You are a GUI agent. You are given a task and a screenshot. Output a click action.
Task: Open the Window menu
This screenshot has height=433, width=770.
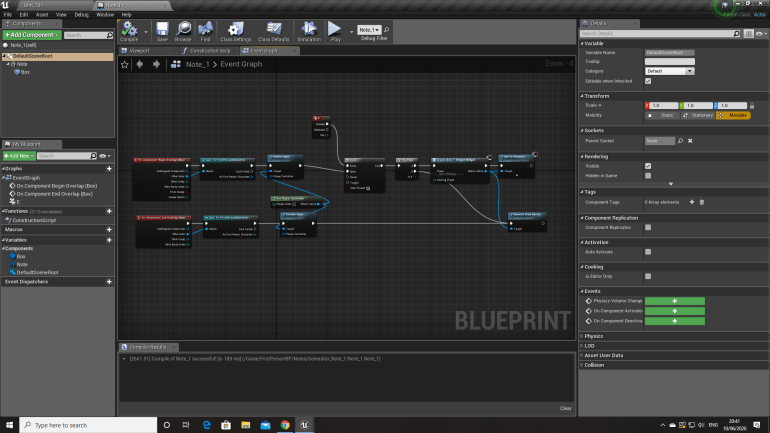pyautogui.click(x=105, y=15)
